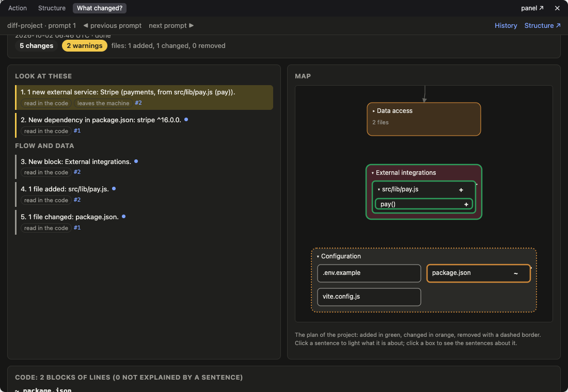The height and width of the screenshot is (392, 568).
Task: Open the #2 link on the Stripe service sentence
Action: (138, 103)
